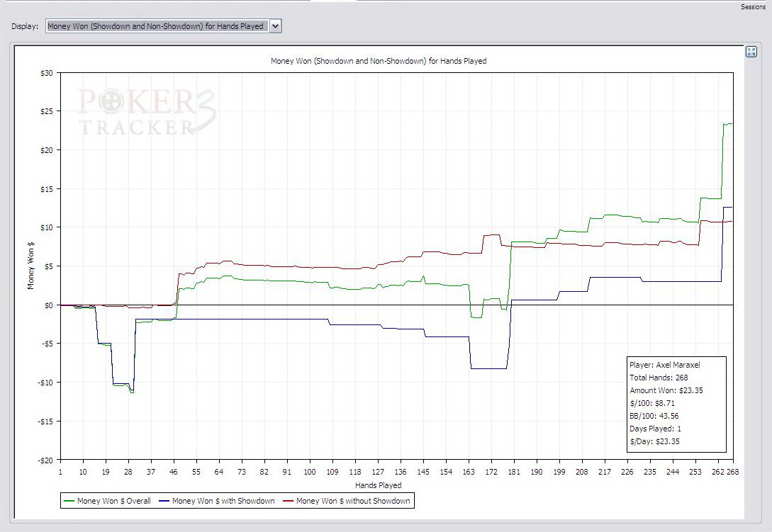This screenshot has width=772, height=532.
Task: Click the chart title above the graph
Action: click(379, 61)
